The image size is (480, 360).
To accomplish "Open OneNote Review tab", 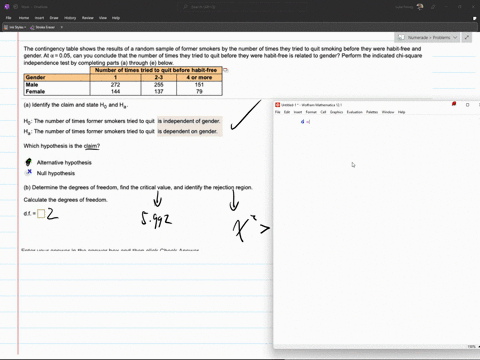I will click(x=88, y=18).
